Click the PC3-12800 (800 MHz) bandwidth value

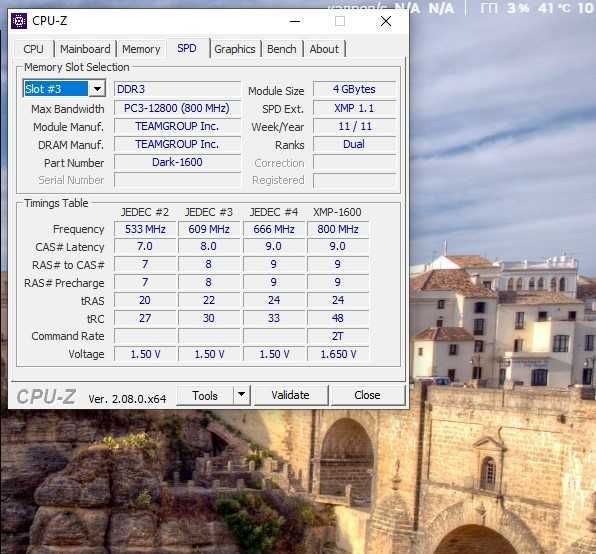click(x=177, y=108)
